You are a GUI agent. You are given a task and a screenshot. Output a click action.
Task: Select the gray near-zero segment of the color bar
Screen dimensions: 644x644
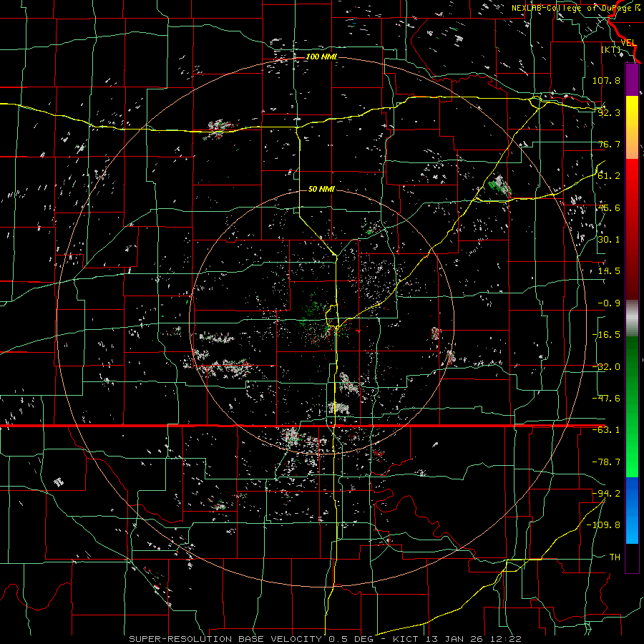click(632, 318)
